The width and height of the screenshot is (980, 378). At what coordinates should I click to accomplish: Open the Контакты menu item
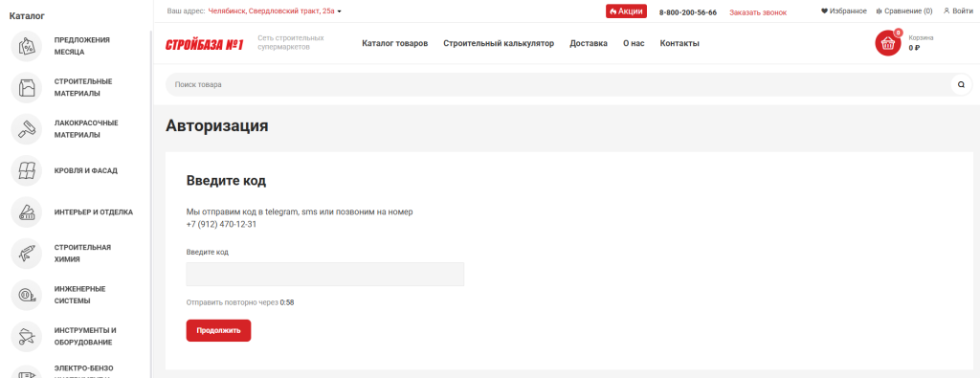pos(679,43)
